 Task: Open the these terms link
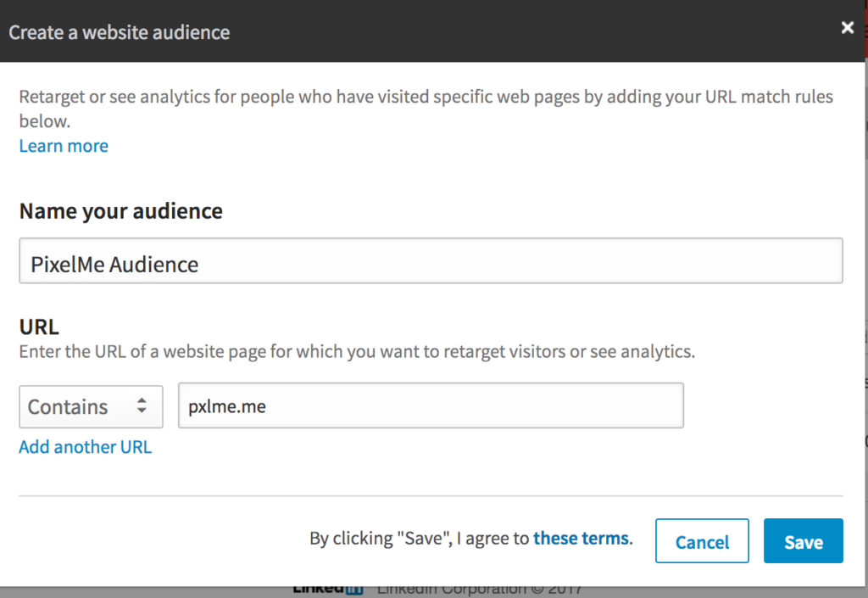pyautogui.click(x=581, y=538)
